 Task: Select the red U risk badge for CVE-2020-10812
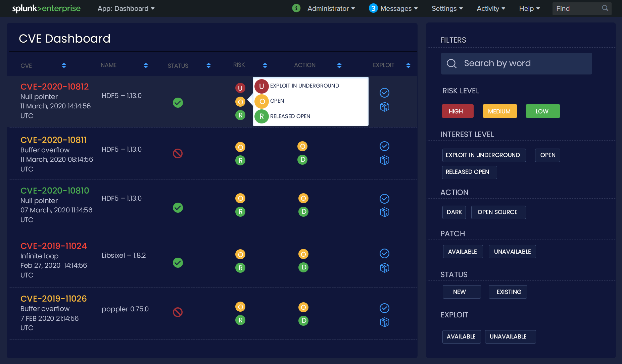click(240, 87)
